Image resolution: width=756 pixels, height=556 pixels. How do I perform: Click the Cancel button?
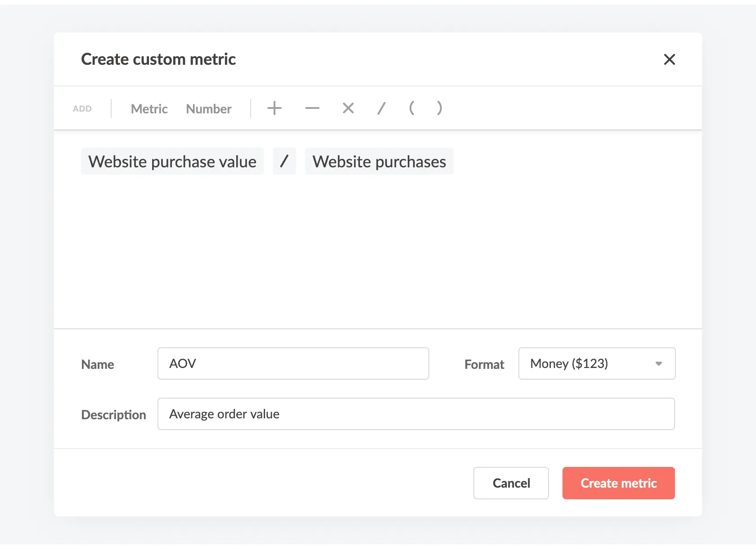point(511,483)
